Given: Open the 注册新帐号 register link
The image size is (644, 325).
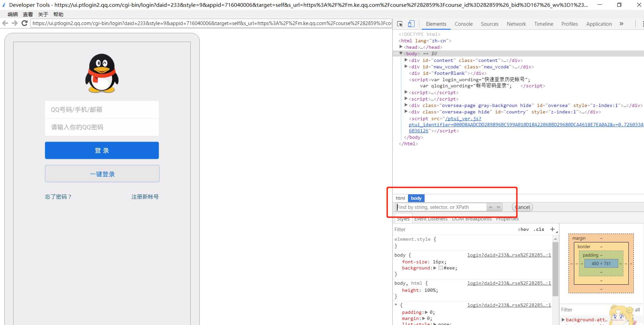Looking at the screenshot, I should [145, 197].
